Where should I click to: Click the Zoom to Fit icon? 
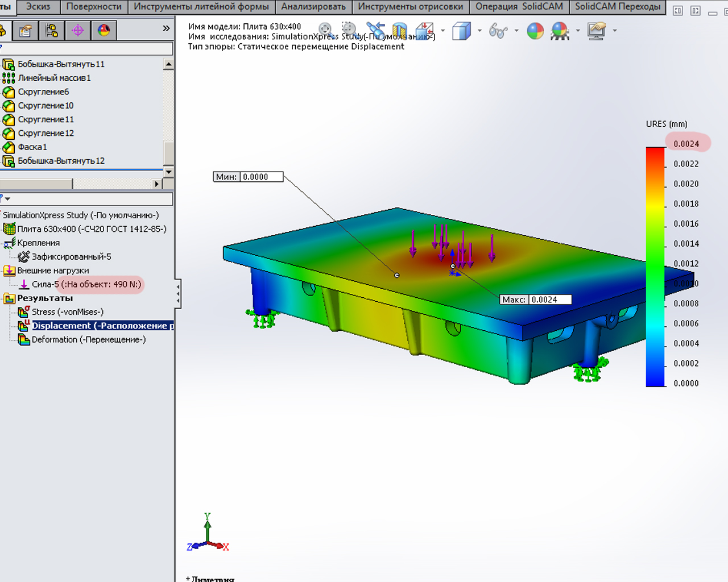tap(325, 30)
